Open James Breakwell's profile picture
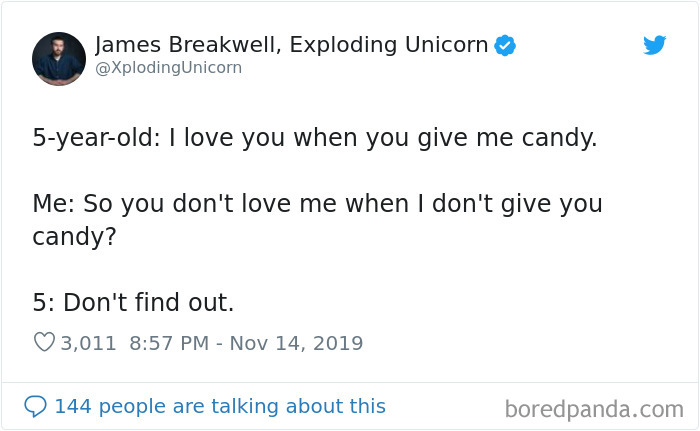 coord(59,59)
